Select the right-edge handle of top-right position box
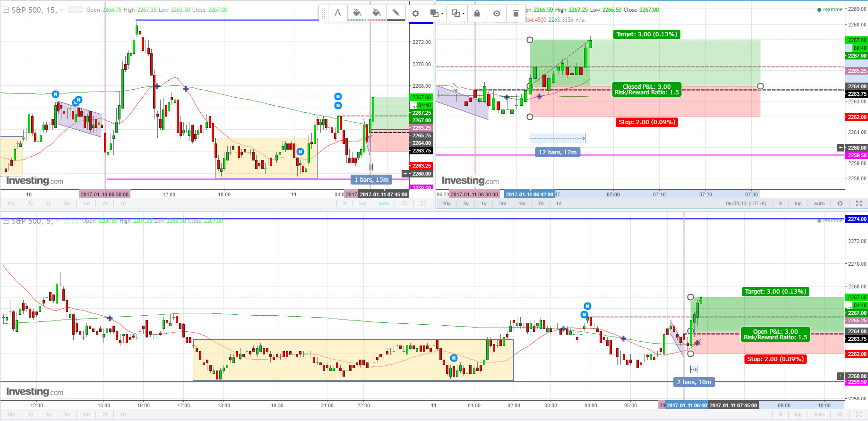 tap(760, 86)
